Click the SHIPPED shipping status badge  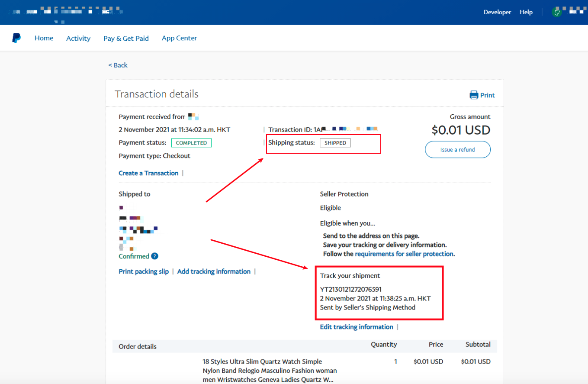coord(335,143)
